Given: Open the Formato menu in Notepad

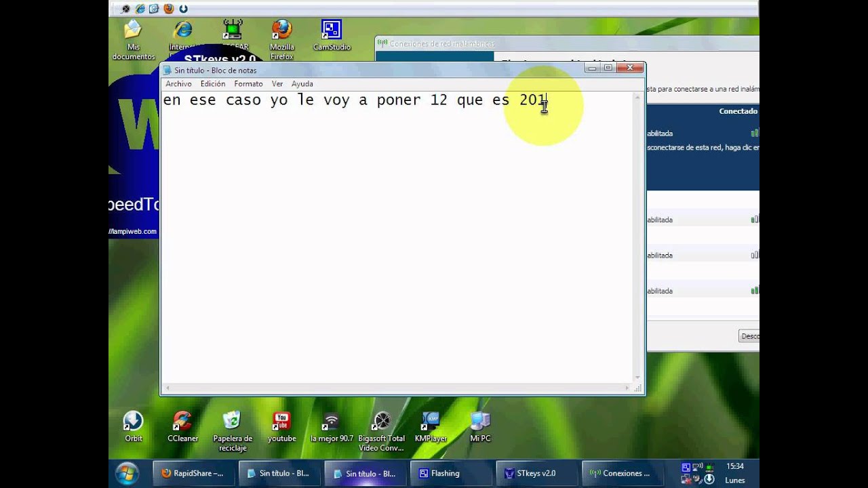Looking at the screenshot, I should (248, 84).
